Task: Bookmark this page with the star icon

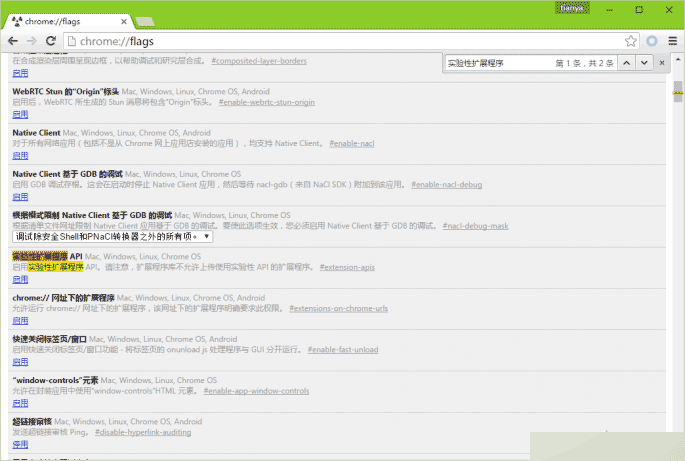Action: pyautogui.click(x=630, y=41)
